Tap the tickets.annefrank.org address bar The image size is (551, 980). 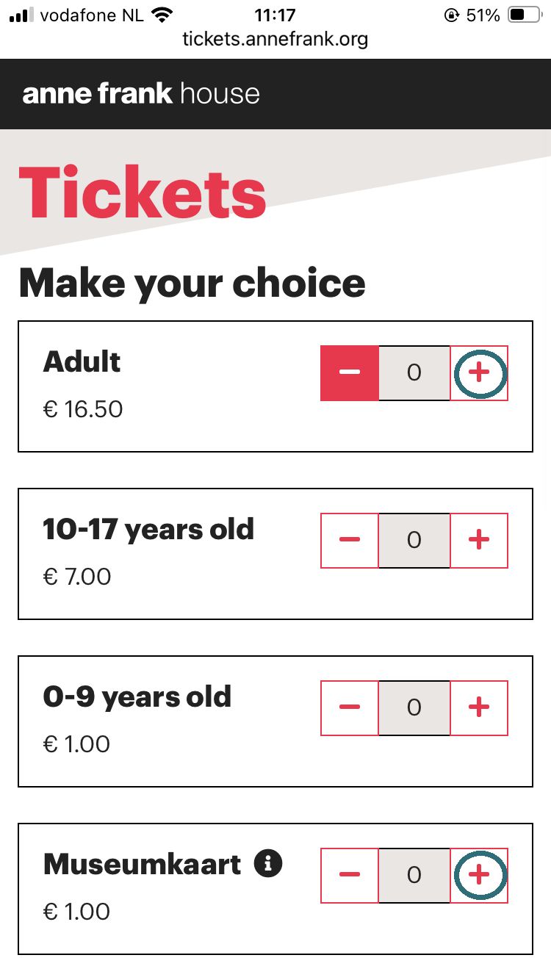pos(275,38)
